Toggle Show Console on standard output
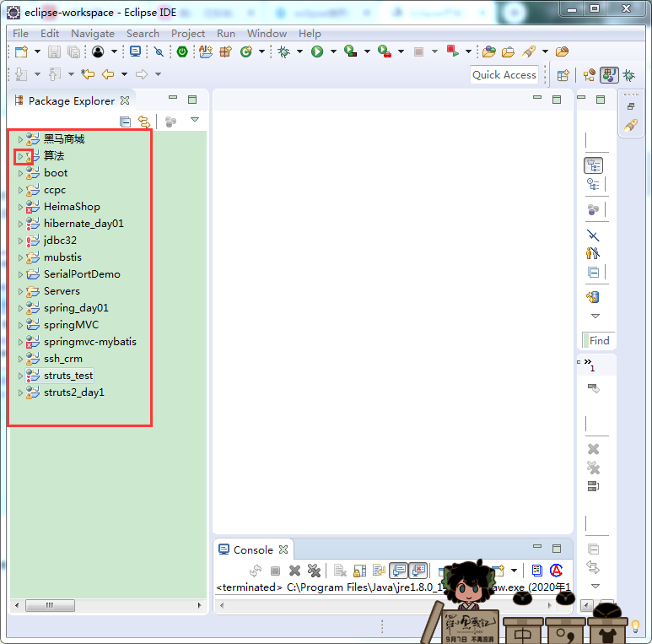The height and width of the screenshot is (644, 652). (399, 571)
